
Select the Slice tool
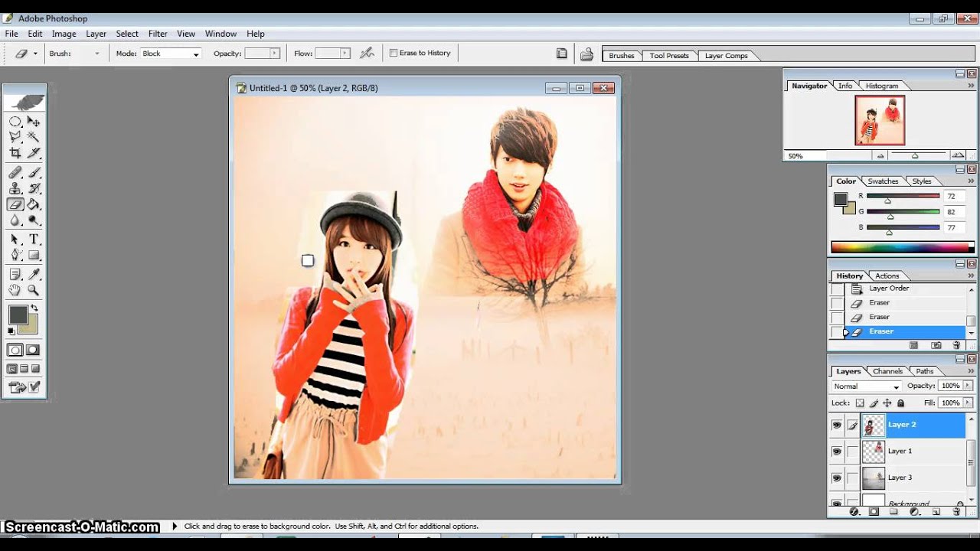coord(34,152)
